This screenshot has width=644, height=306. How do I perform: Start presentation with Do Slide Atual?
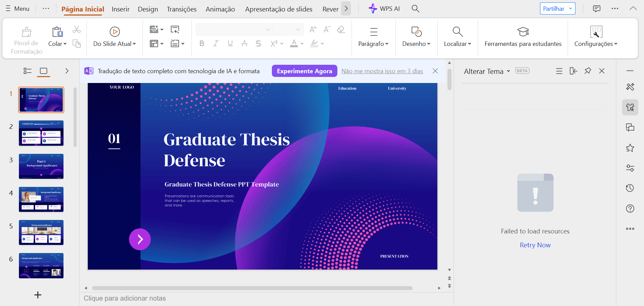point(114,36)
